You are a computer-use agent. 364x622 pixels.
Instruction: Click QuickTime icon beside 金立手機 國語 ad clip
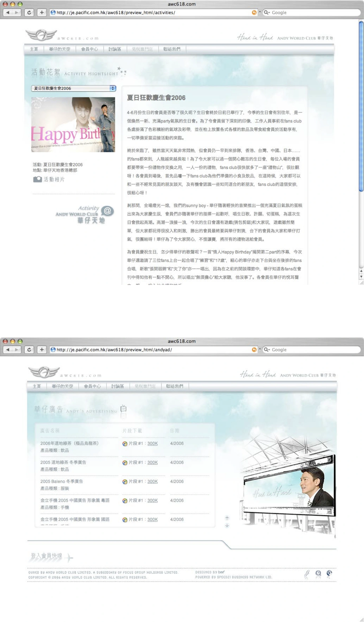(x=125, y=520)
